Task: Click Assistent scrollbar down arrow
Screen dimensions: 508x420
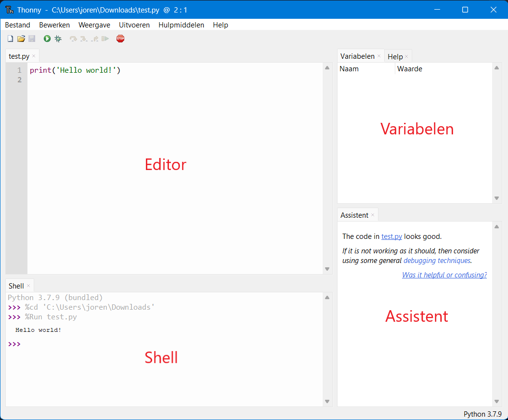Action: 496,402
